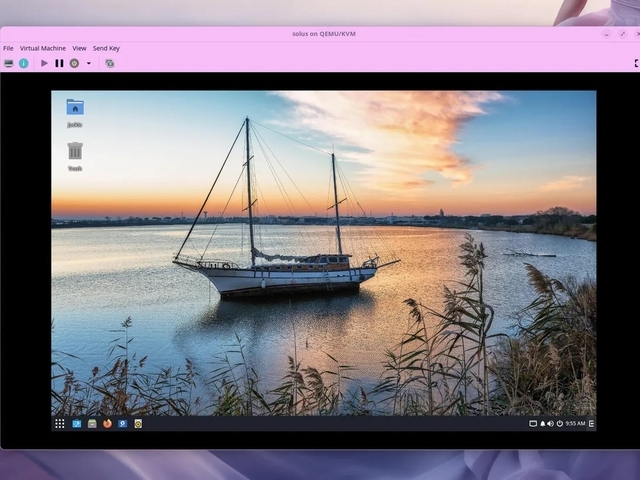Click the "solus on QEMU/KVM" window title
Screen dimensions: 640x480
(324, 34)
